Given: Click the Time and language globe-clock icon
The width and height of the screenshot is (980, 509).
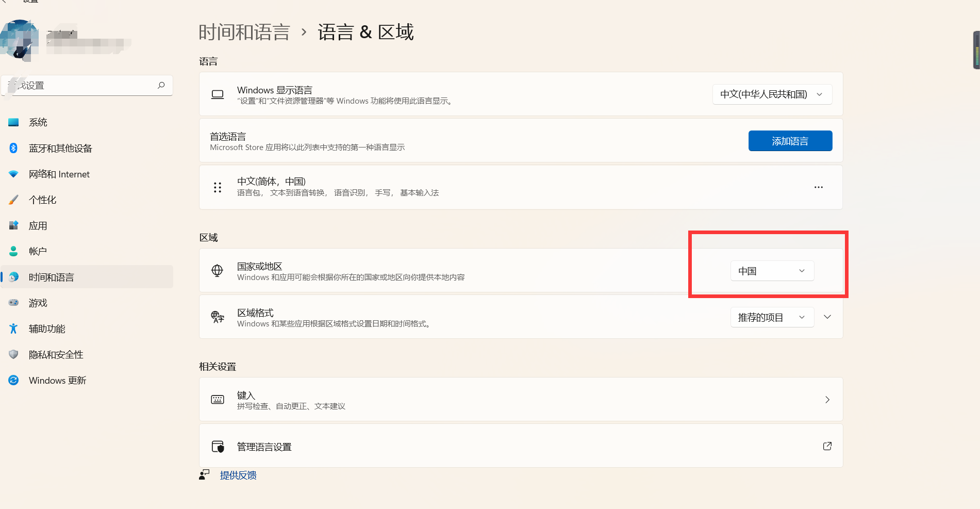Looking at the screenshot, I should (14, 277).
